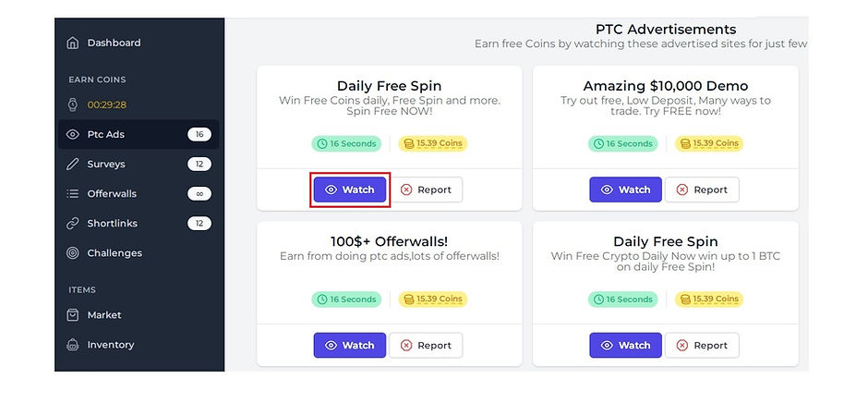Click 15.39 Coins badge on $10,000 Demo
The image size is (868, 416).
coord(709,143)
